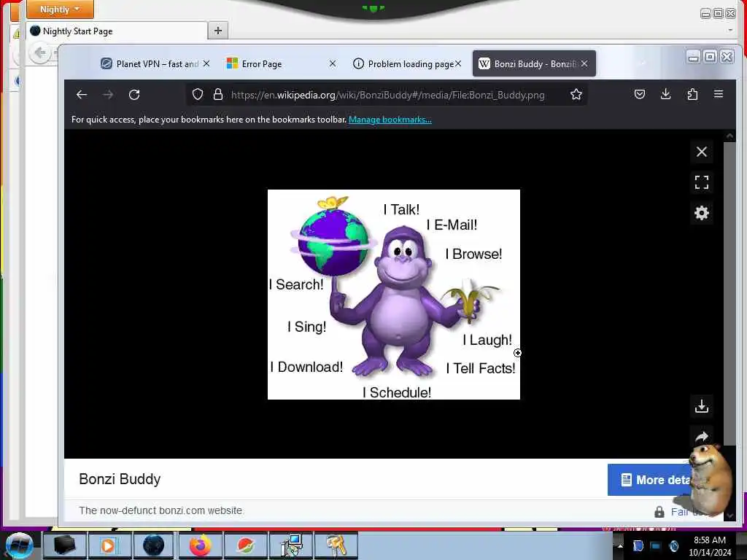This screenshot has height=560, width=747.
Task: Open the Firefox taskbar icon
Action: (201, 545)
